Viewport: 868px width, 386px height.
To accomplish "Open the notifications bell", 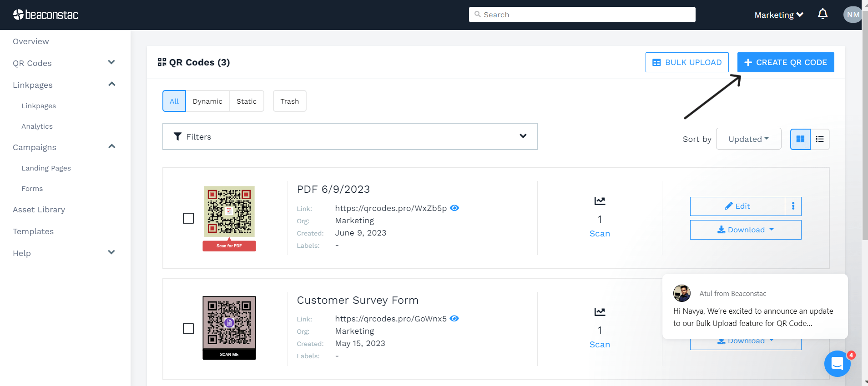I will point(823,15).
